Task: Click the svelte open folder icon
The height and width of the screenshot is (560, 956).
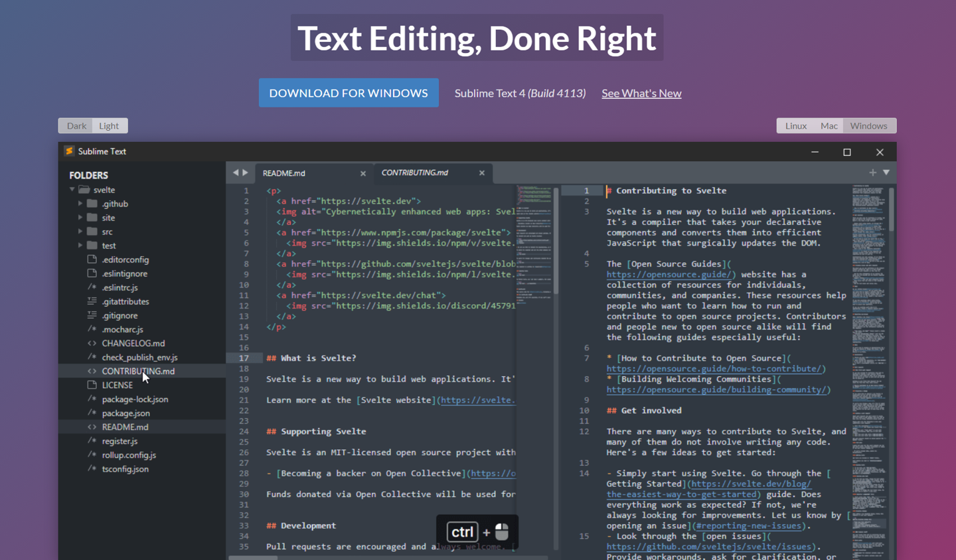Action: (84, 189)
